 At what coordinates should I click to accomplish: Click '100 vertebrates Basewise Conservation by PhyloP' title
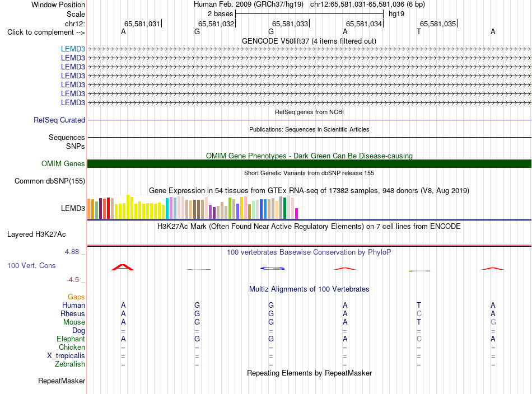pyautogui.click(x=309, y=252)
